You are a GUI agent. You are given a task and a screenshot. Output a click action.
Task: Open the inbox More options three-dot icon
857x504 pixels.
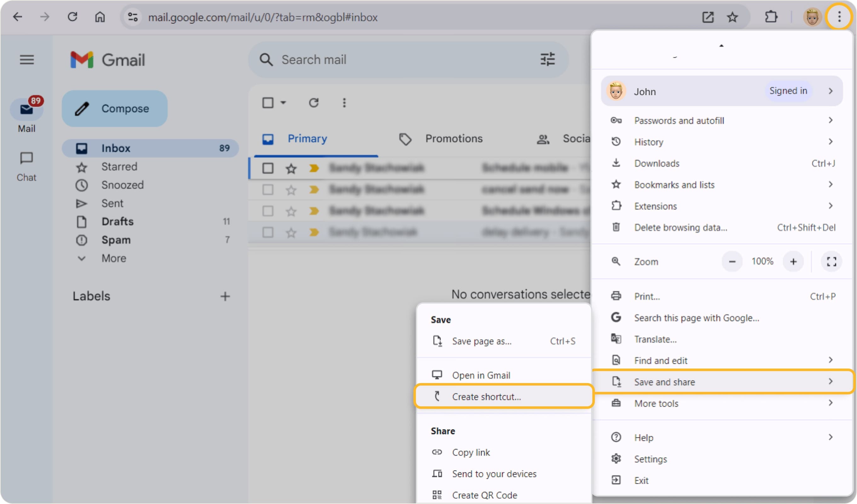click(344, 103)
